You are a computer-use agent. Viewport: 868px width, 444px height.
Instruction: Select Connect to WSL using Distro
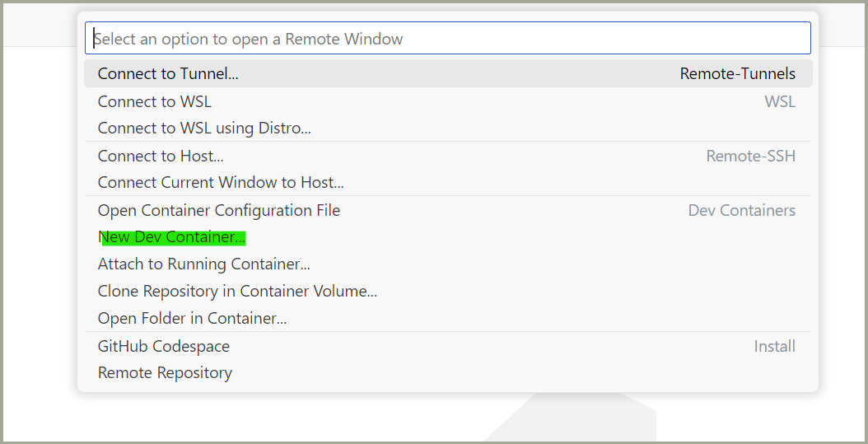point(448,129)
